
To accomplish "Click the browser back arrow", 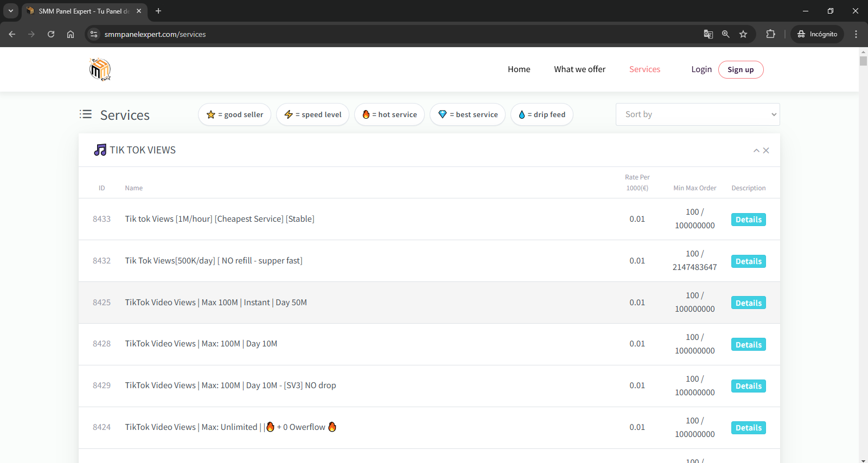I will pyautogui.click(x=12, y=34).
